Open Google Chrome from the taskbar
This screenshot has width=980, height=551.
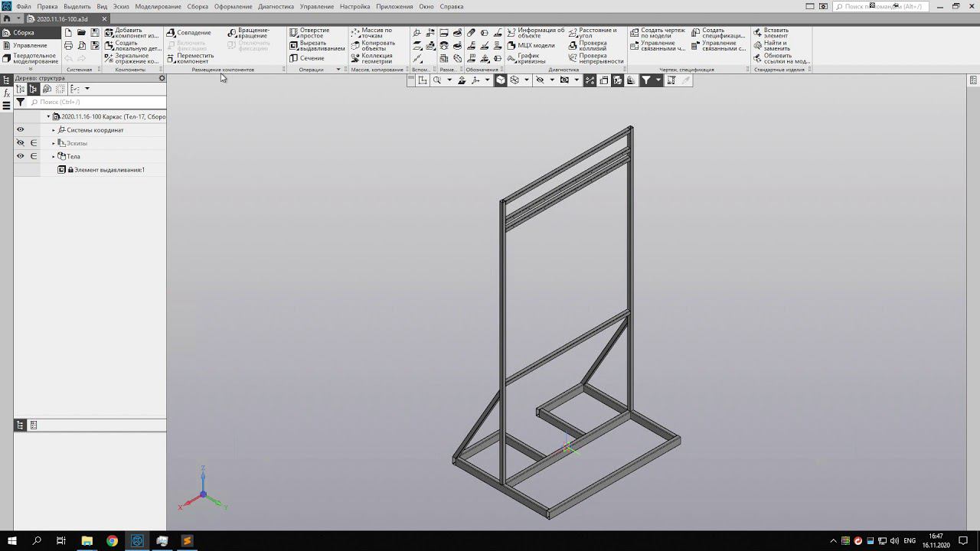coord(112,541)
